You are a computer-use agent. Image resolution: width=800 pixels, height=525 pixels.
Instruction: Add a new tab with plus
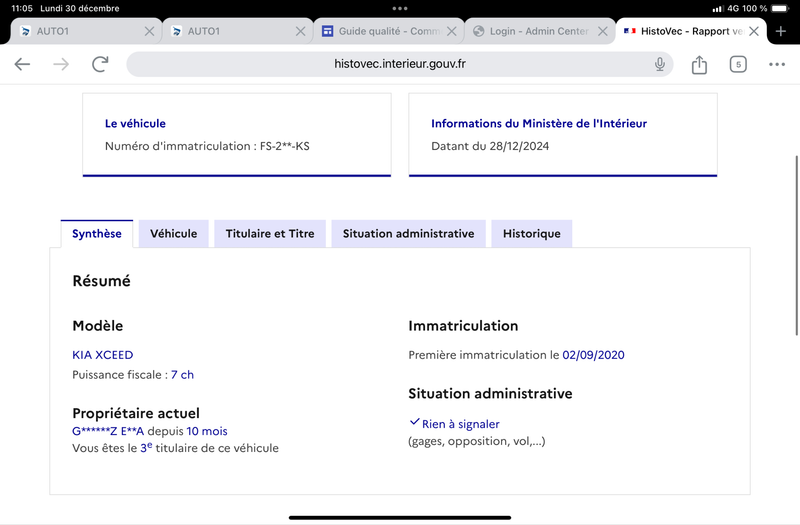point(781,32)
